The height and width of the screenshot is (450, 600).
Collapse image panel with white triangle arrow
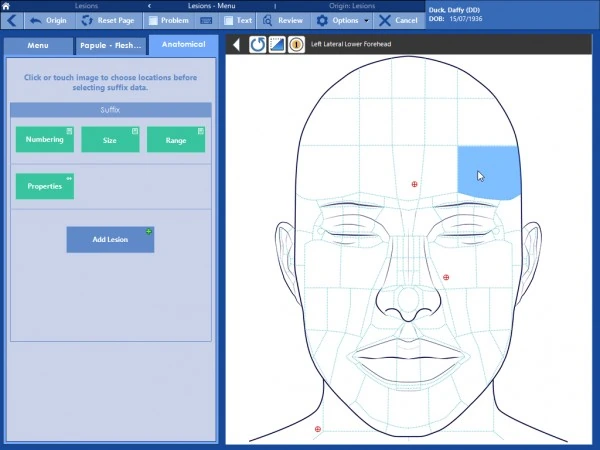coord(236,44)
